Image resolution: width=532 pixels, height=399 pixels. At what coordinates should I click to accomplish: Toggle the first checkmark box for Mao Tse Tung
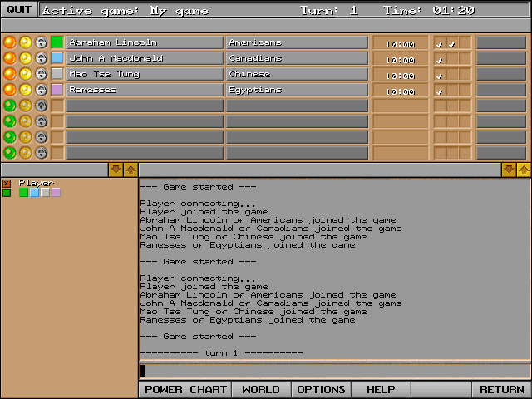click(440, 74)
